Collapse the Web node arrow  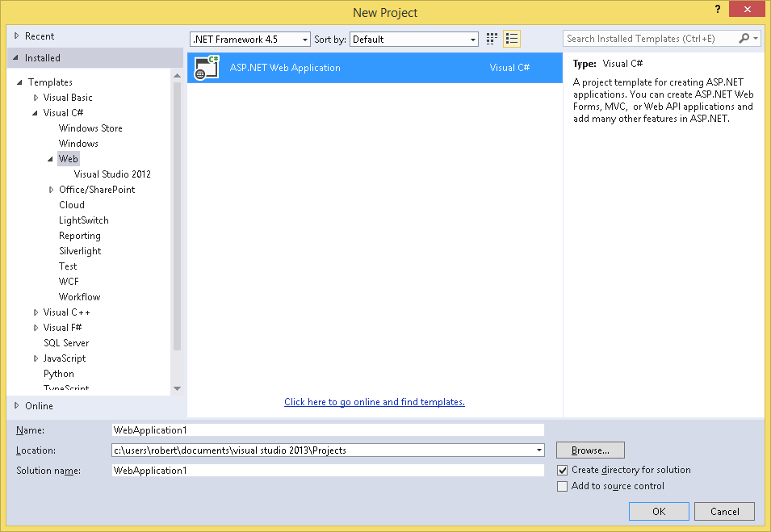tap(50, 159)
